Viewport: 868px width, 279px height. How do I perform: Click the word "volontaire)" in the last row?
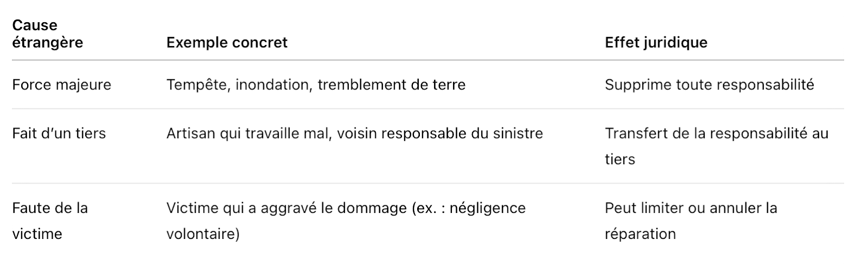(202, 235)
